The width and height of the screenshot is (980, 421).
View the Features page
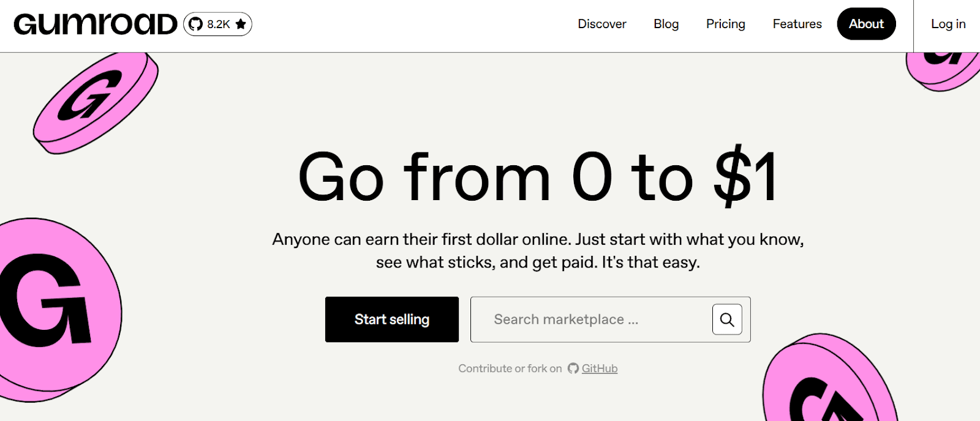pyautogui.click(x=797, y=24)
